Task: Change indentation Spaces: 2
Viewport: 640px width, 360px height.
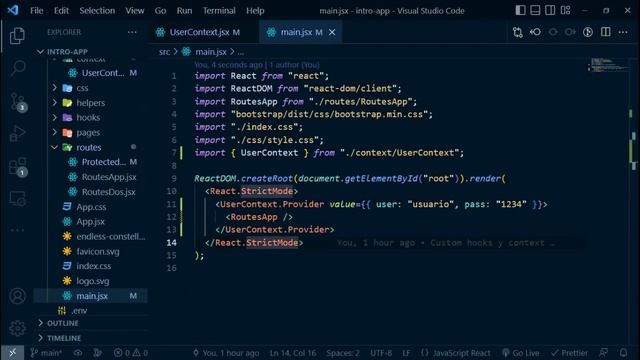Action: [343, 353]
